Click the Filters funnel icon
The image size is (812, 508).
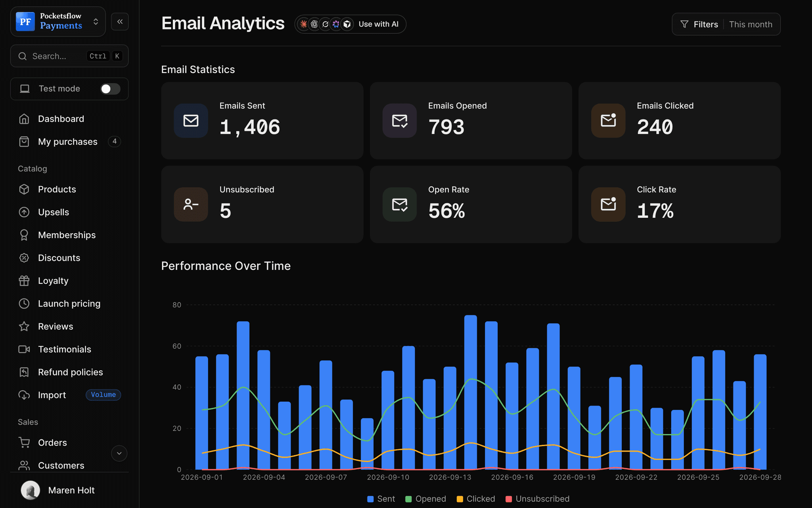point(684,24)
